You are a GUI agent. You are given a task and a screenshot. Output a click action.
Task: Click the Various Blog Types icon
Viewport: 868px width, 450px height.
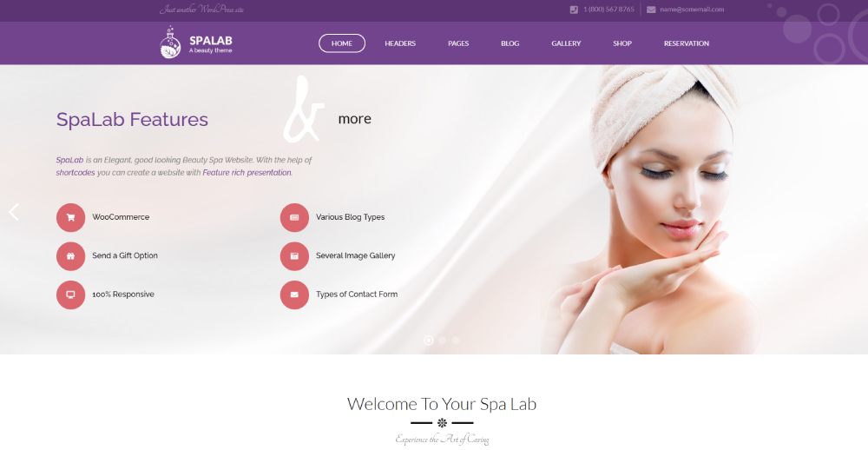pos(294,217)
